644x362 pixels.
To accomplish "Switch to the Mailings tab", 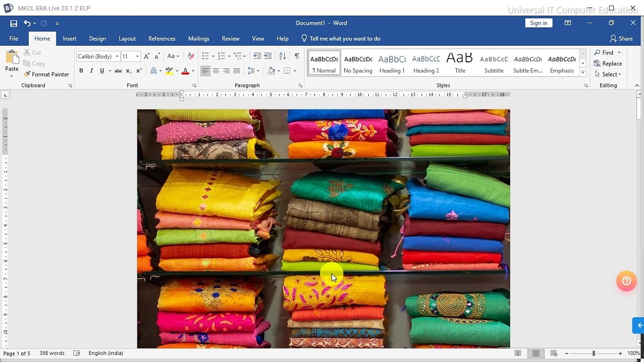I will (199, 39).
